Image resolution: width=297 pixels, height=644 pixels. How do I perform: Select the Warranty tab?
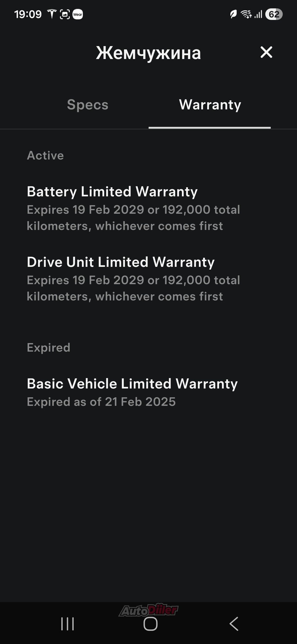coord(210,105)
